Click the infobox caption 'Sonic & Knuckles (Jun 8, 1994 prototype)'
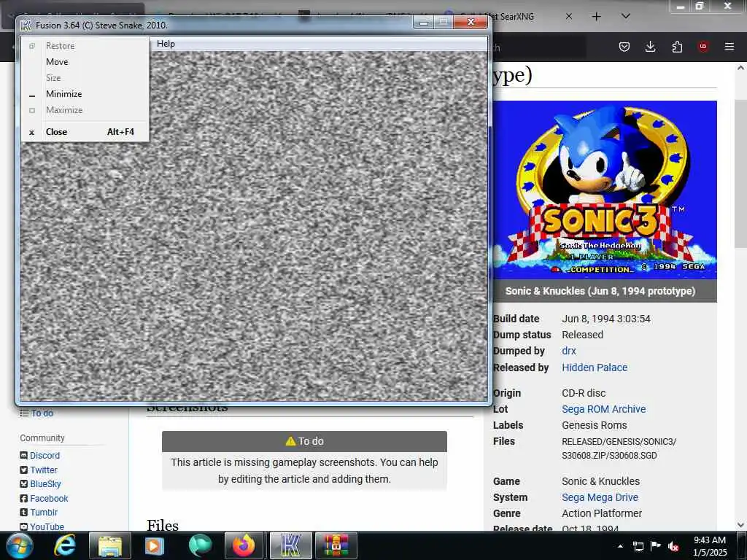747x560 pixels. point(600,291)
